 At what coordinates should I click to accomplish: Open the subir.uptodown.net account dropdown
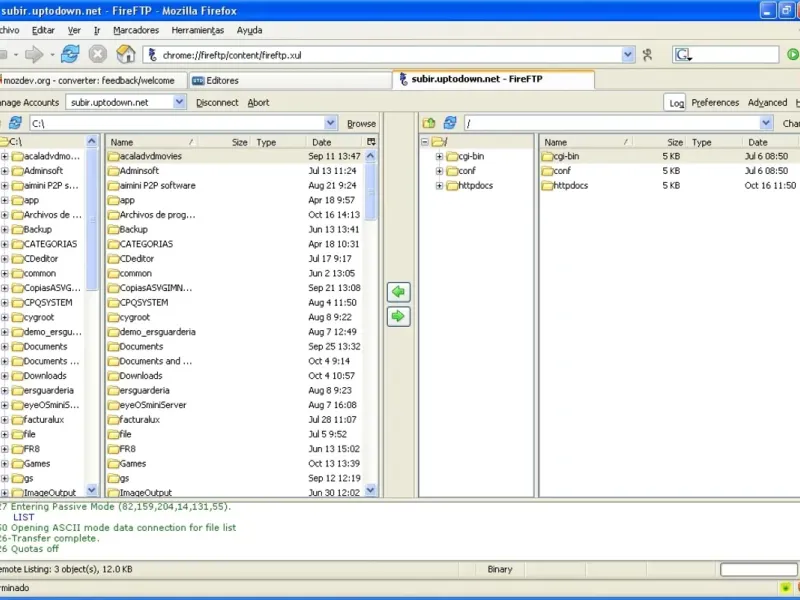(179, 102)
